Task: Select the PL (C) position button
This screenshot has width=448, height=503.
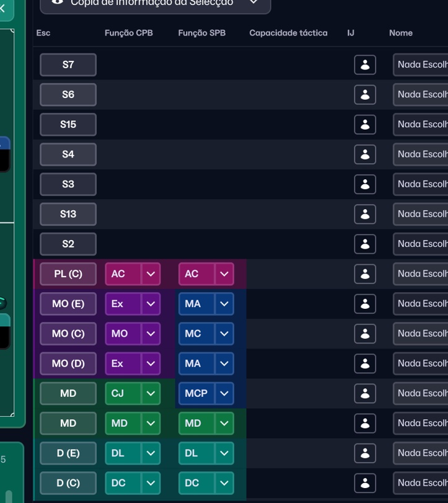Action: (x=68, y=274)
